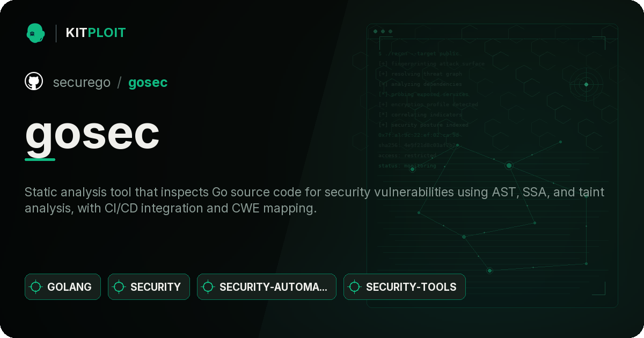Click the terminal line 'security posture indexed'

point(423,125)
